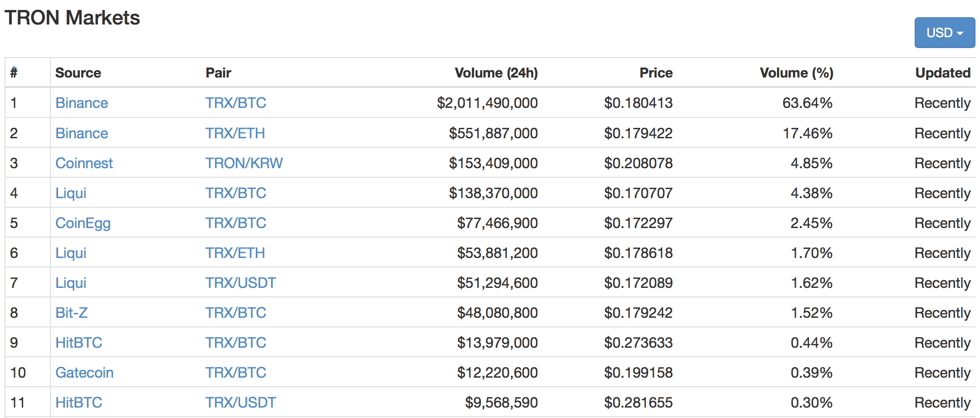Image resolution: width=980 pixels, height=418 pixels.
Task: Open TRX/BTC pair in Gatecoin row
Action: pyautogui.click(x=235, y=373)
